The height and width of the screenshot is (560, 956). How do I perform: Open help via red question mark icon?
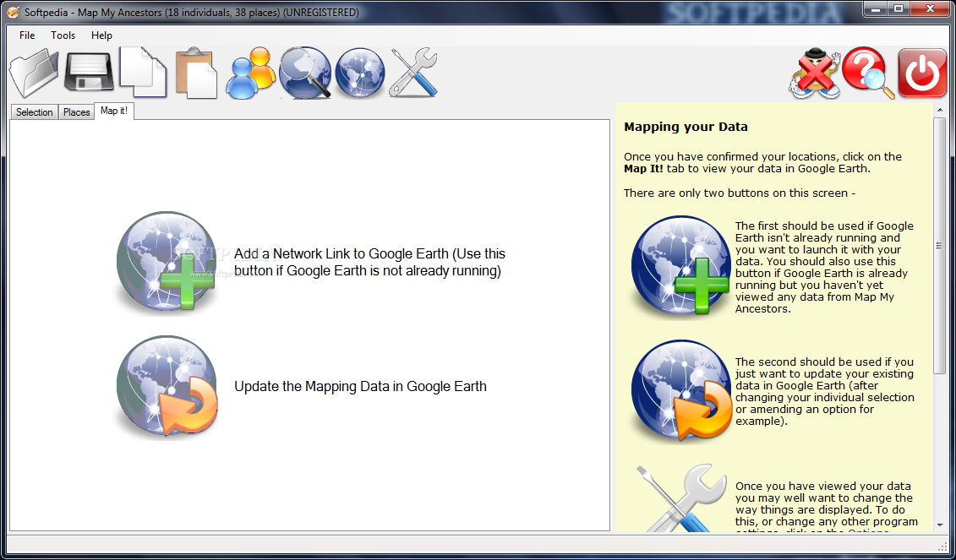click(x=868, y=73)
